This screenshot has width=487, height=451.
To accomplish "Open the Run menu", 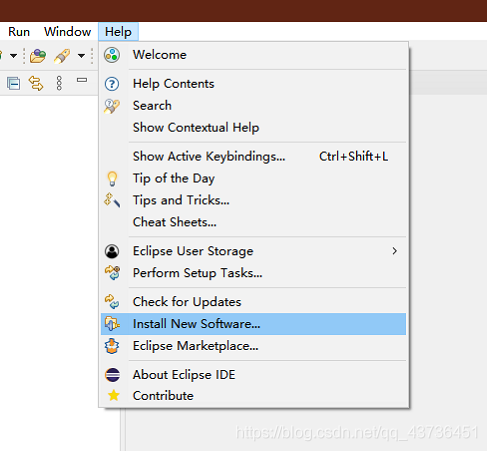I will (19, 32).
